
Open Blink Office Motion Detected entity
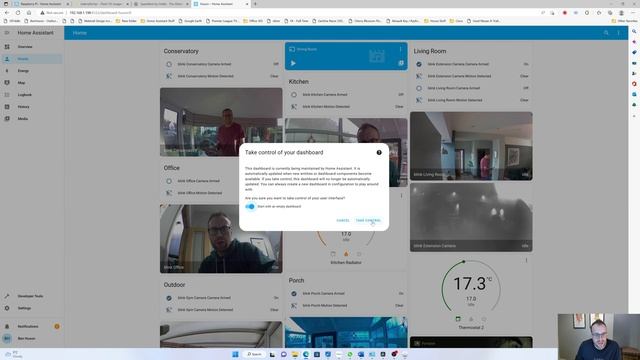click(x=221, y=193)
